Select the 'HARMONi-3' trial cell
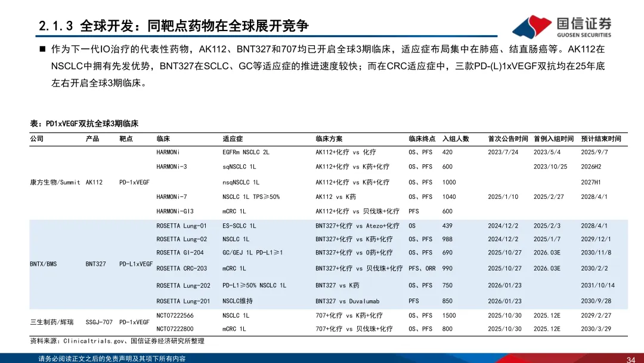This screenshot has height=363, width=644. click(x=172, y=167)
